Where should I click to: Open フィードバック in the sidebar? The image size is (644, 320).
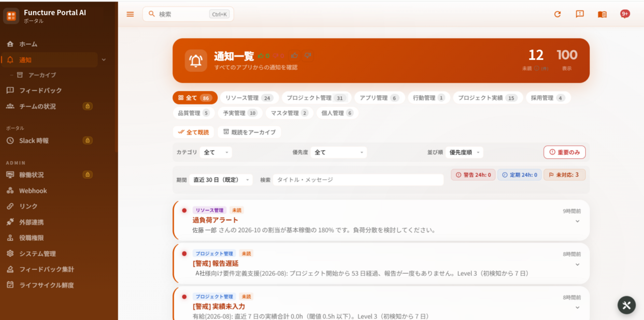(49, 90)
